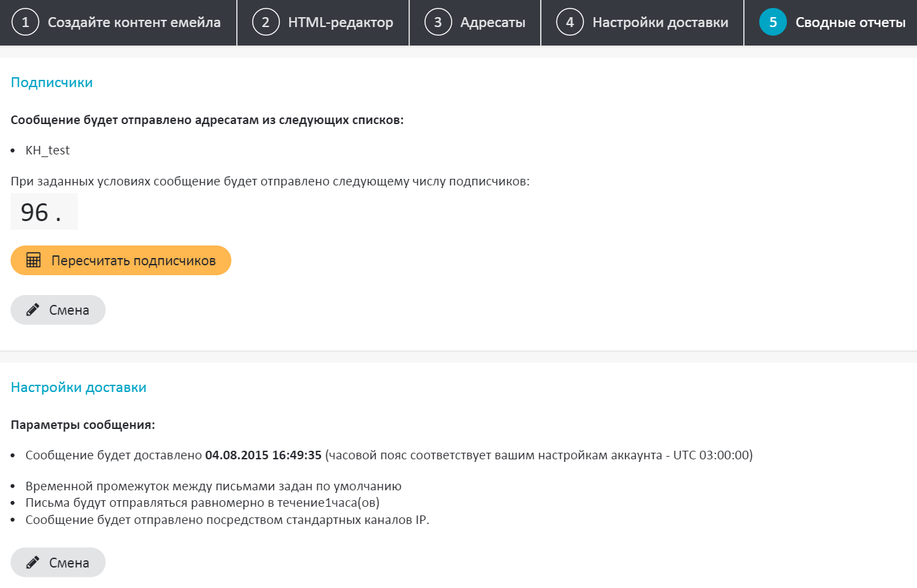The width and height of the screenshot is (917, 588).
Task: Open the "Создайте контент емейла" step tab
Action: pyautogui.click(x=134, y=22)
